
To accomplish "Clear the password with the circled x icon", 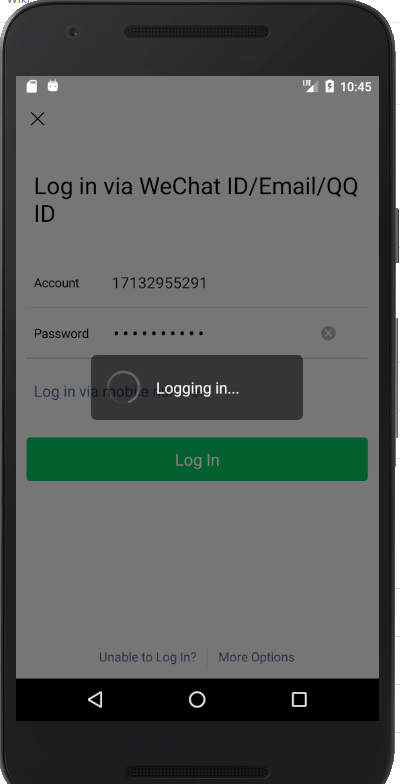I will [x=328, y=333].
